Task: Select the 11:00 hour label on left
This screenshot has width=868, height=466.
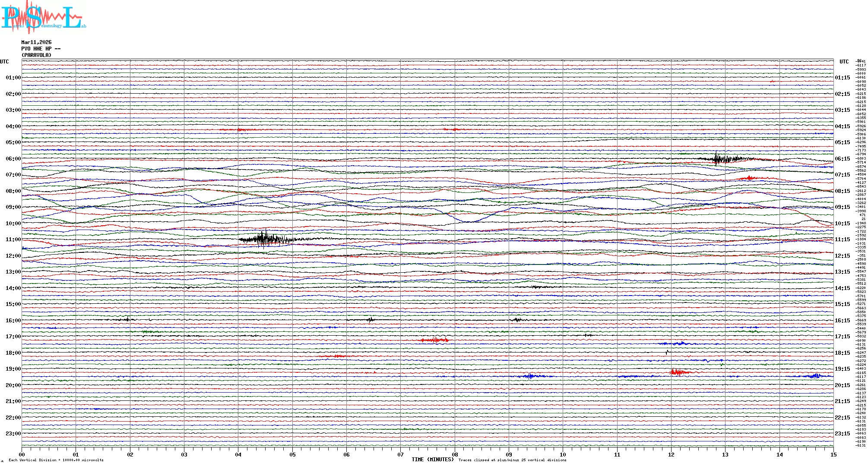Action: tap(13, 239)
